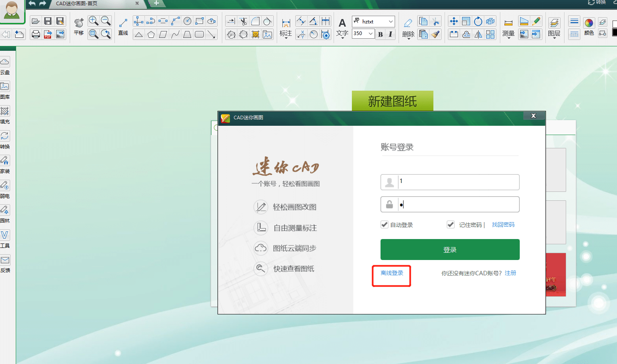
Task: Select the Pan (平移) hand tool
Action: [79, 27]
